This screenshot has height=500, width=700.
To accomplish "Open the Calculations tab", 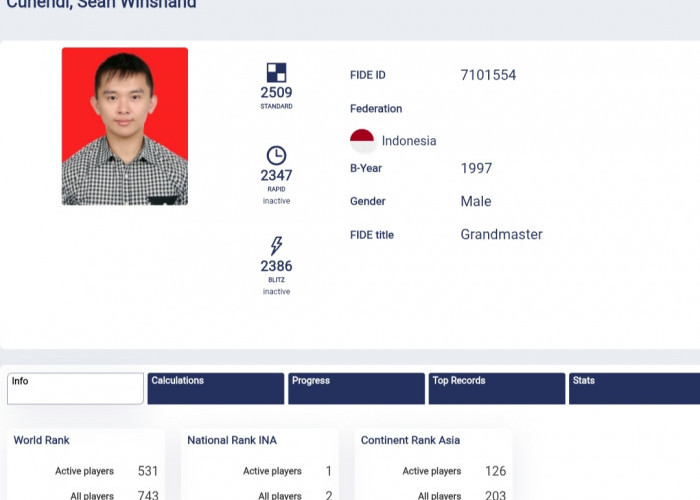I will [215, 388].
